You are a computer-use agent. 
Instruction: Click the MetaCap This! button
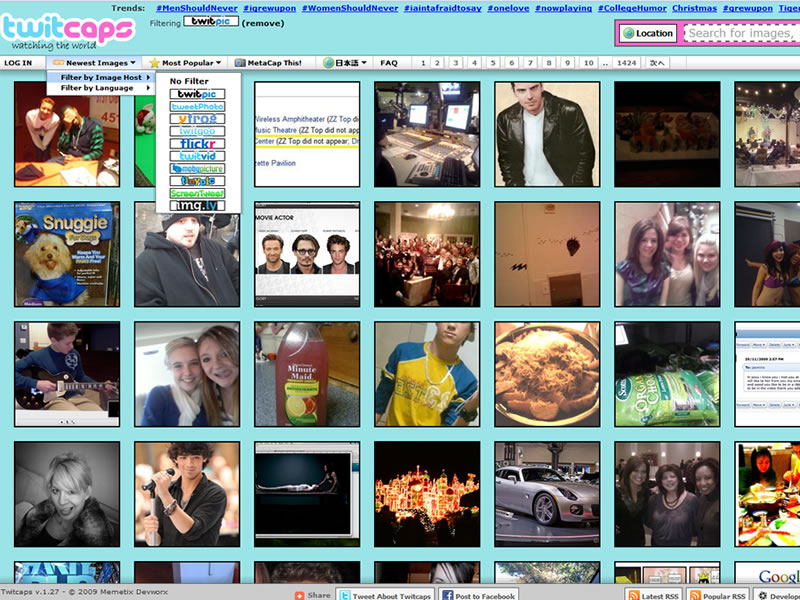click(268, 63)
